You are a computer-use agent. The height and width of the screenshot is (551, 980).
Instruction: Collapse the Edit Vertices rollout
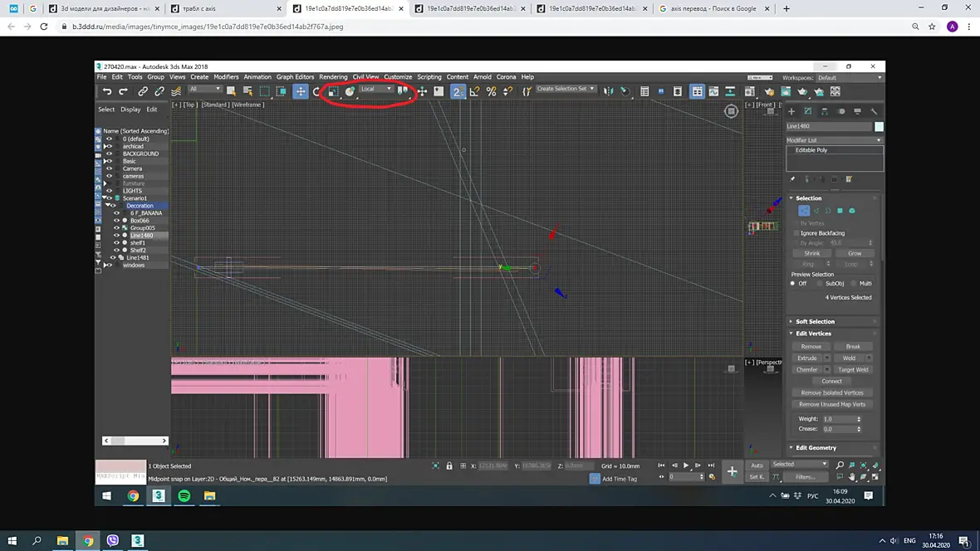tap(812, 334)
